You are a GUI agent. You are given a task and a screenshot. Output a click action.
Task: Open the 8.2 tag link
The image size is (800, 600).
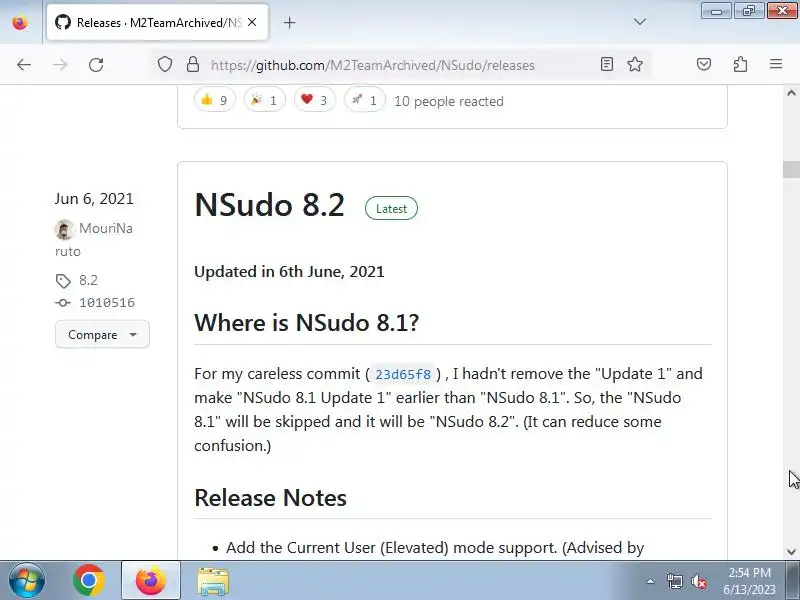click(x=88, y=280)
